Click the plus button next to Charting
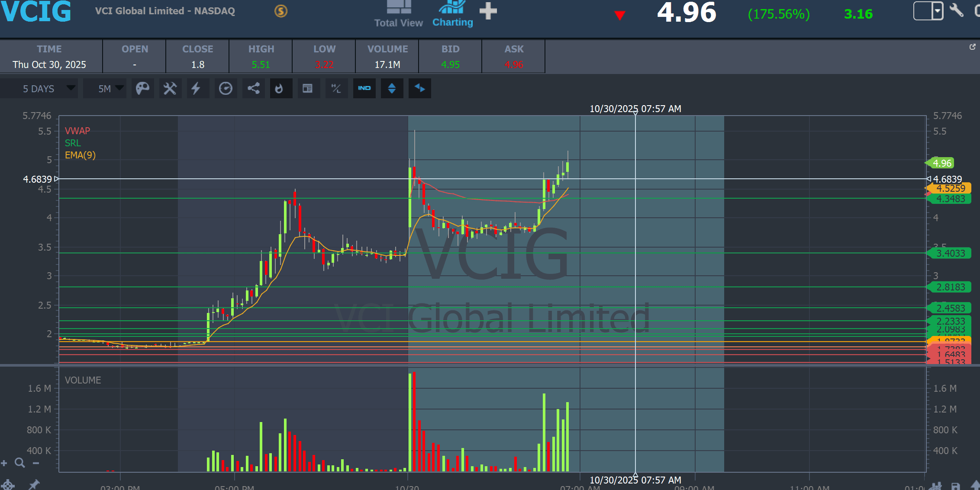This screenshot has height=490, width=980. 488,11
